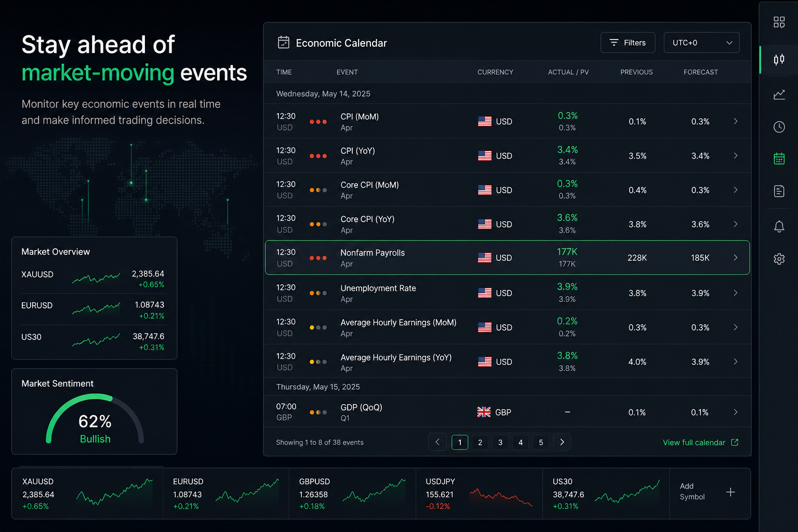Image resolution: width=798 pixels, height=532 pixels.
Task: Select the candlestick chart sidebar icon
Action: (x=779, y=59)
